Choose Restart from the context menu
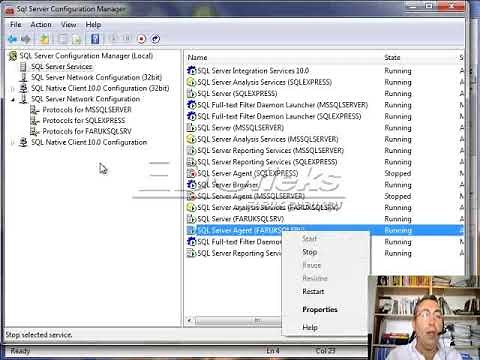Viewport: 480px width, 360px height. pos(313,291)
